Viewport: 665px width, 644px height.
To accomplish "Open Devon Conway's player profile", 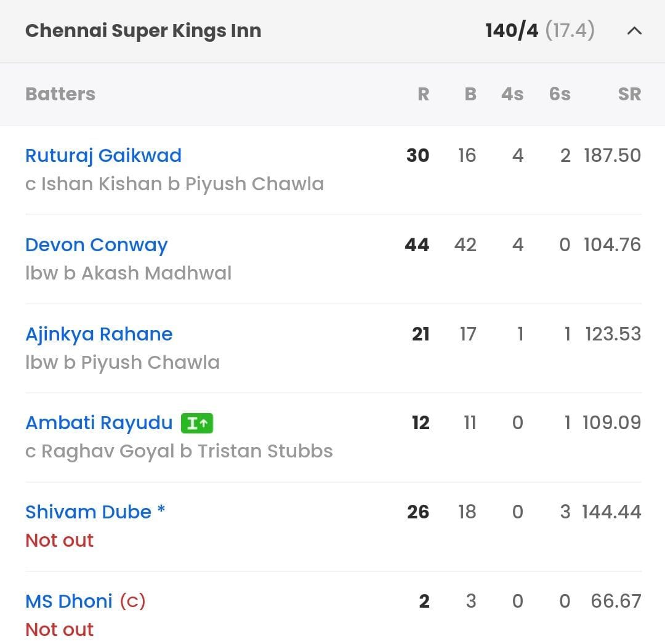I will pos(96,244).
